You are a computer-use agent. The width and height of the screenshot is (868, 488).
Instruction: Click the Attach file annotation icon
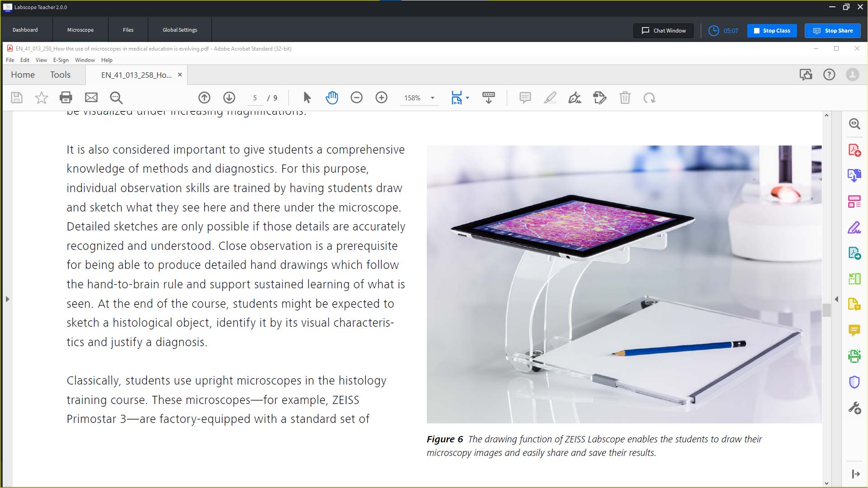click(x=599, y=97)
